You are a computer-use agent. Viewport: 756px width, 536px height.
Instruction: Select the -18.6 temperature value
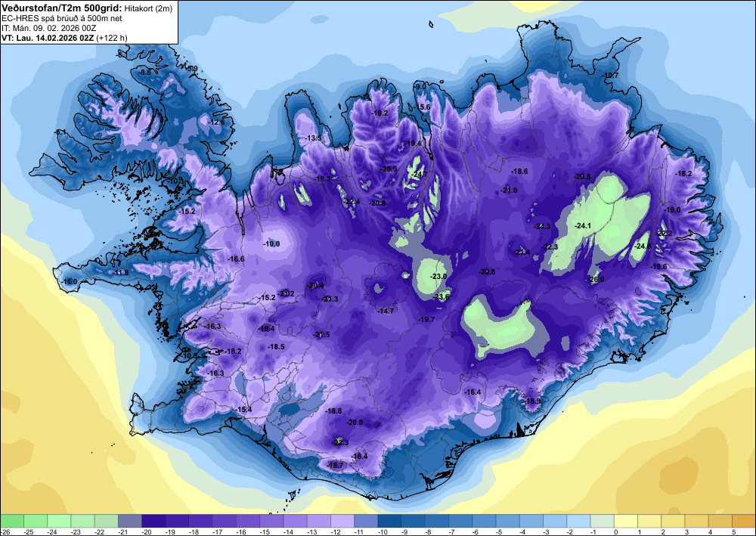520,171
